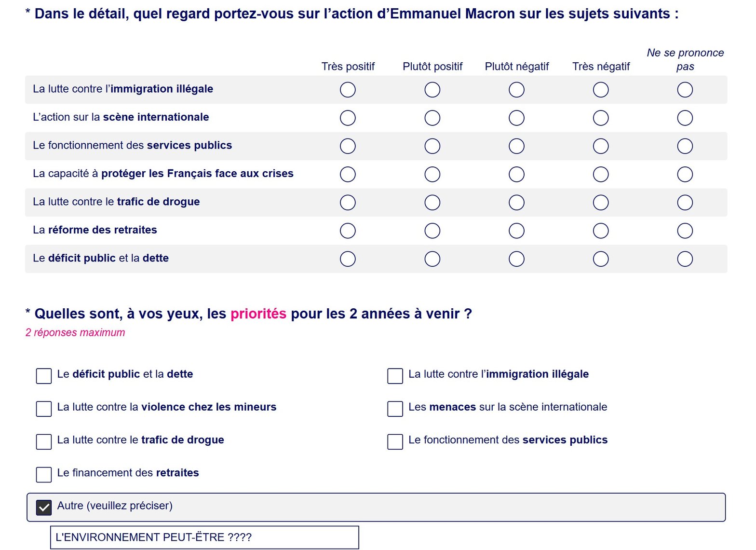
Task: Uncheck the 'Autre (veuillez préciser)' checkbox
Action: pyautogui.click(x=44, y=508)
